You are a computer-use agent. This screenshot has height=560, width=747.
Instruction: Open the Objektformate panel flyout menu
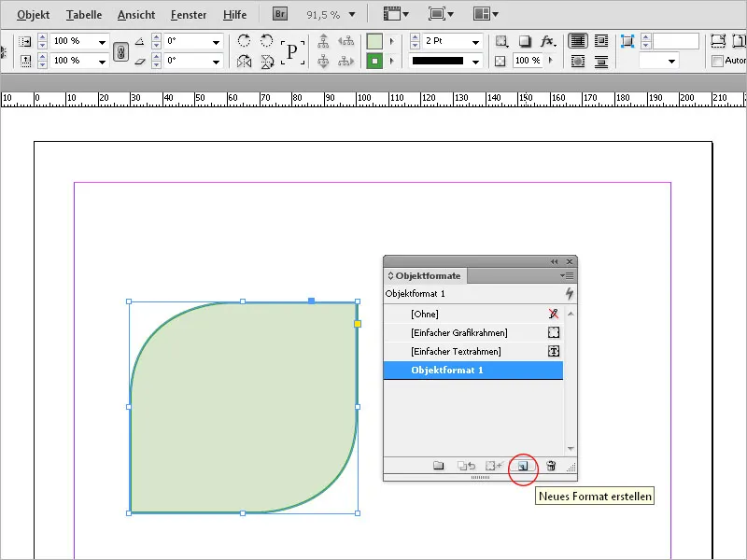[567, 275]
